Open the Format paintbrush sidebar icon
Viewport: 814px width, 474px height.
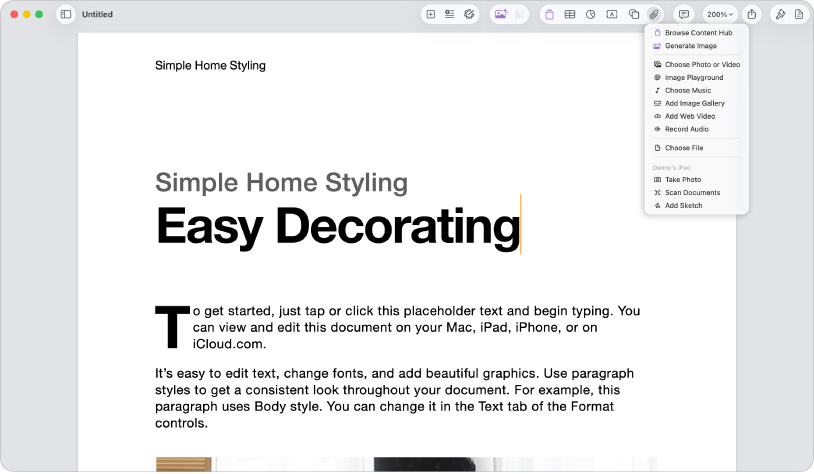coord(780,15)
